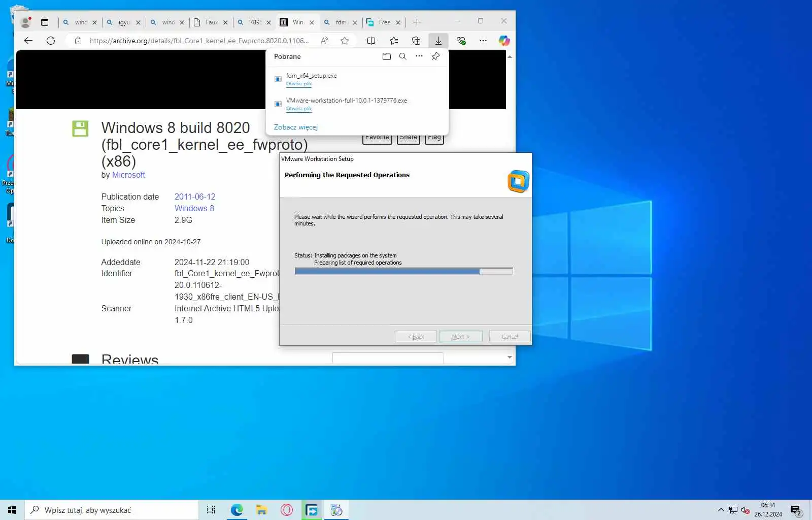Click the VMware installation progress bar

[404, 271]
